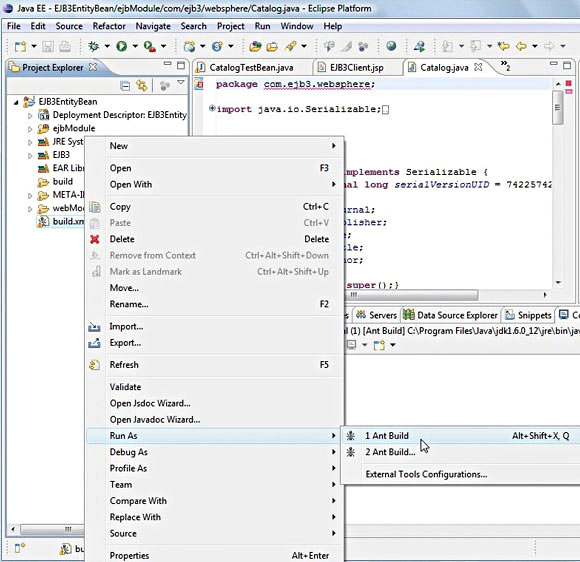Screen dimensions: 580x562
Task: Click the green Run toolbar icon
Action: [121, 46]
